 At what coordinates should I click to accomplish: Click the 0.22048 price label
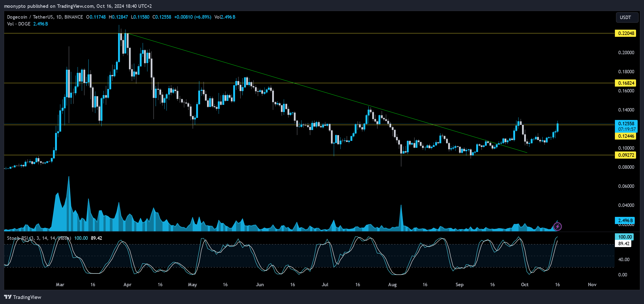(625, 33)
